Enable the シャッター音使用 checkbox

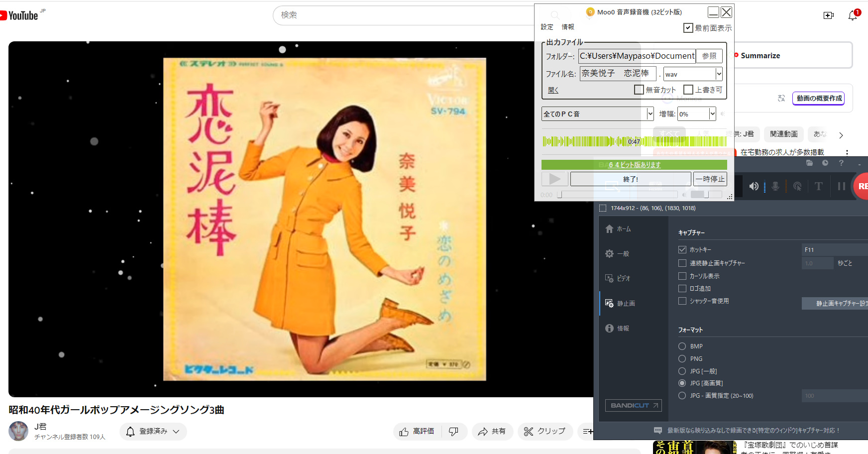coord(682,301)
